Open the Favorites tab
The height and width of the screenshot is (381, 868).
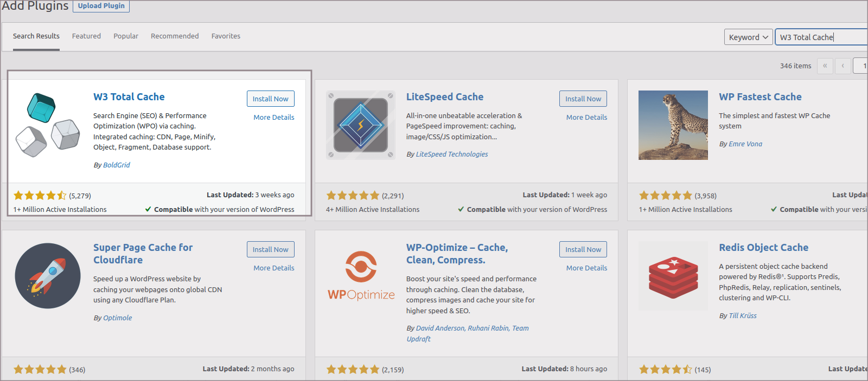click(226, 36)
